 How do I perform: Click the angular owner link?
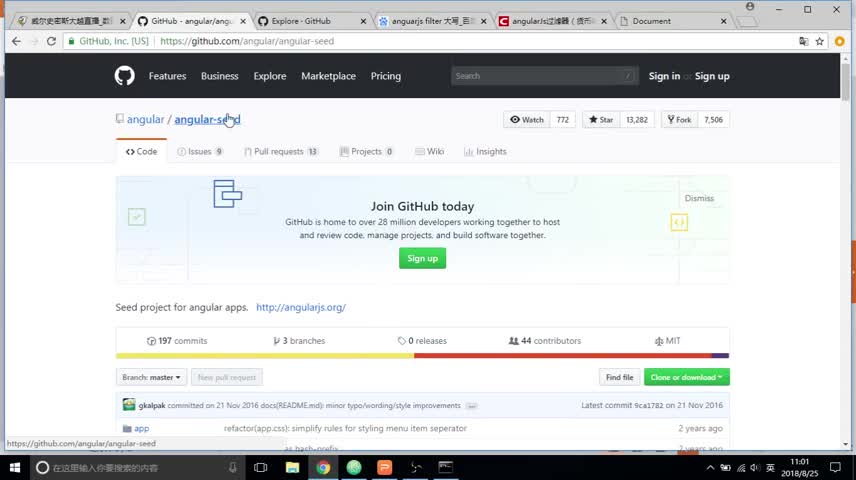pyautogui.click(x=145, y=119)
